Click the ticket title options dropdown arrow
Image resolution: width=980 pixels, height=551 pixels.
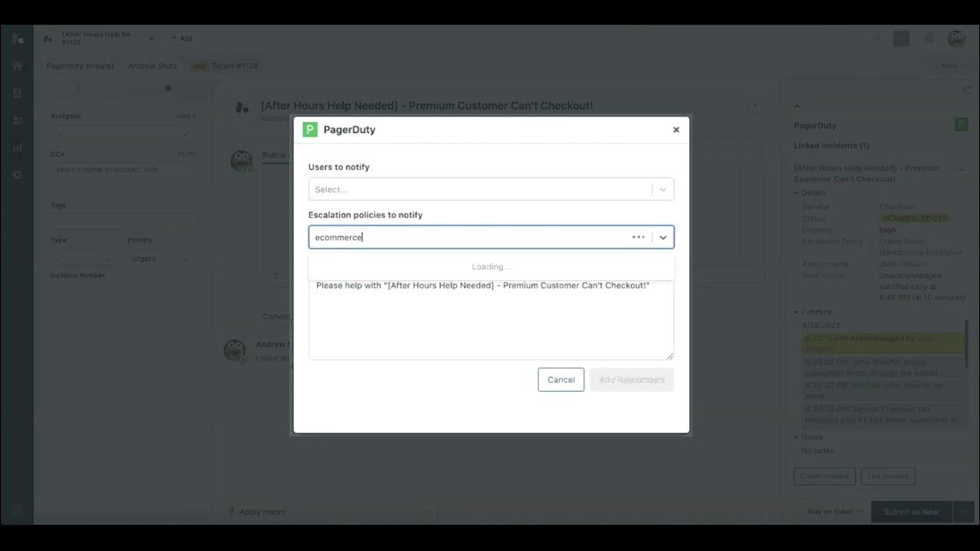tap(755, 106)
